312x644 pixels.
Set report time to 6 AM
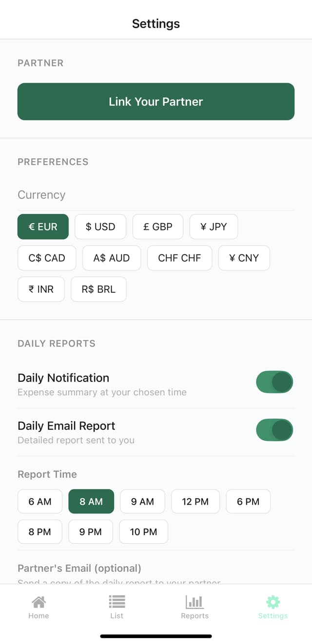point(39,501)
